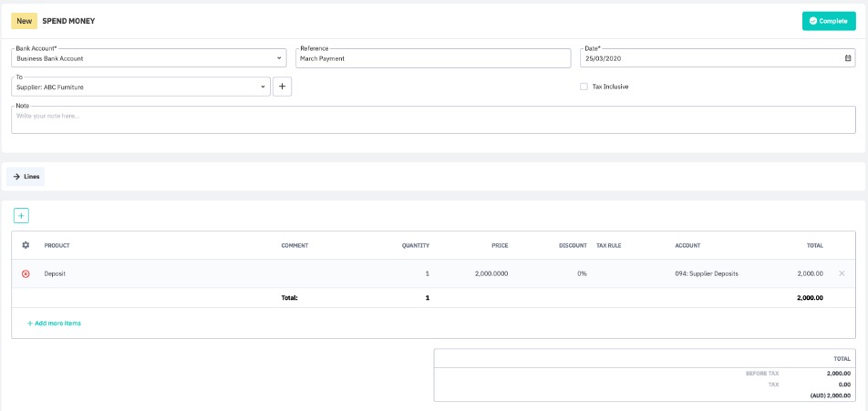This screenshot has height=411, width=868.
Task: Click the green plus icon above the table
Action: click(21, 216)
